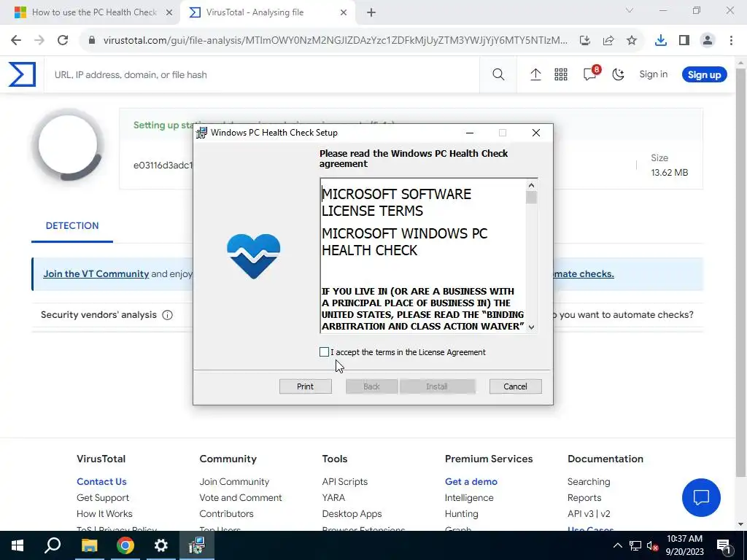Viewport: 747px width, 560px height.
Task: Go back using Chrome's back arrow
Action: 16,40
